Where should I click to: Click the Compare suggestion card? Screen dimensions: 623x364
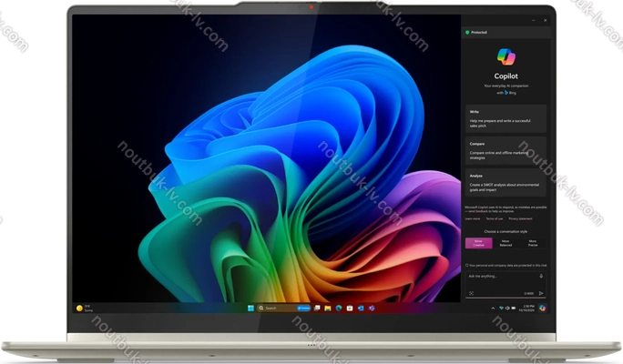(x=506, y=149)
